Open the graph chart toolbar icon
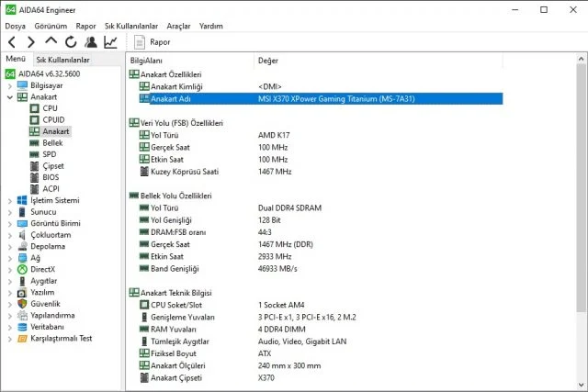The width and height of the screenshot is (588, 392). coord(110,42)
